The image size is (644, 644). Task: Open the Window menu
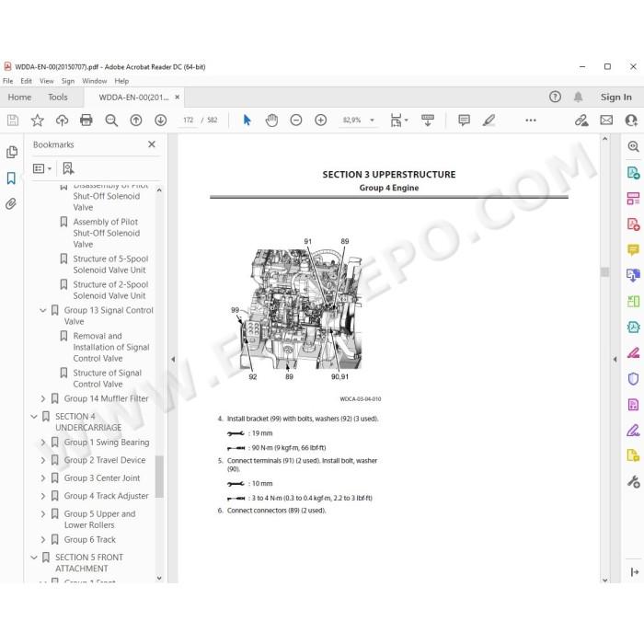(x=95, y=81)
